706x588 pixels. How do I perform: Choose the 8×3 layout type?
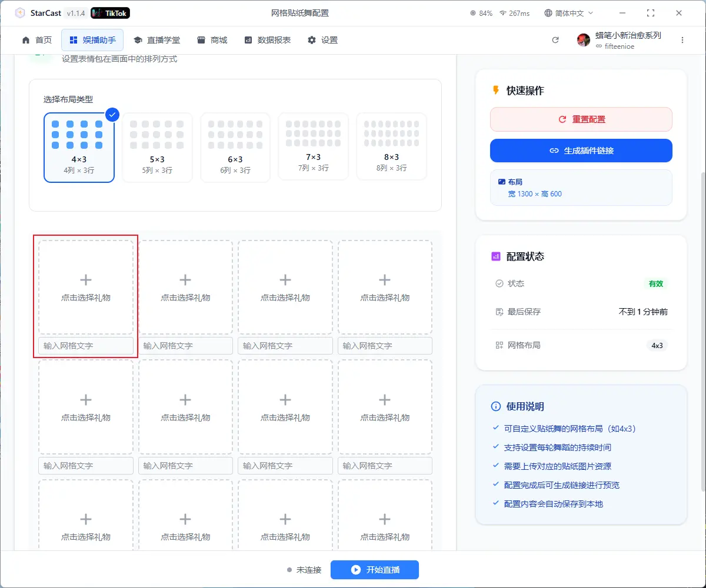tap(391, 146)
